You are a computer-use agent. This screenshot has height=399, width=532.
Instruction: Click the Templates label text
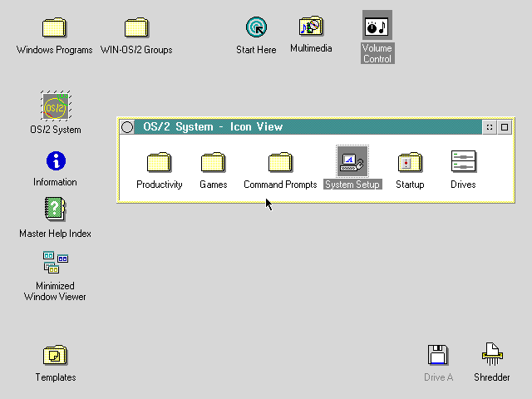(56, 377)
